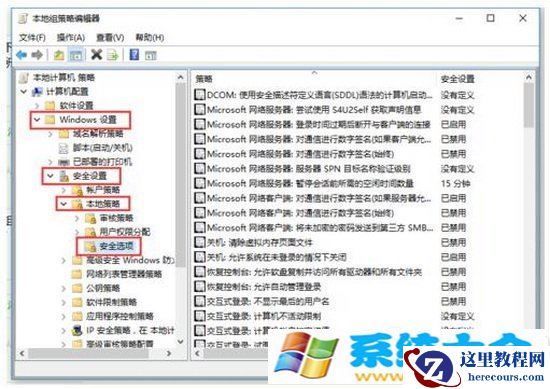Collapse the Windows 设置 node
The image size is (550, 389).
37,120
